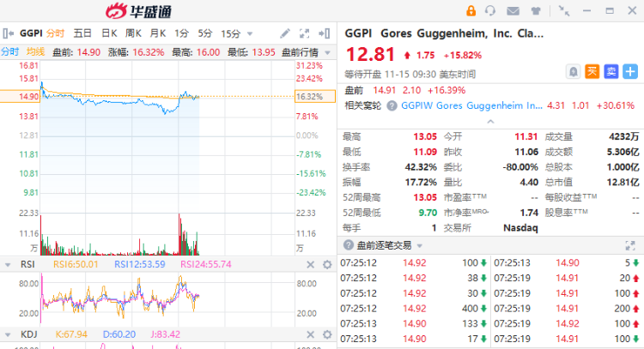The image size is (644, 349).
Task: Click the 换手率 42.32% value
Action: pyautogui.click(x=421, y=167)
